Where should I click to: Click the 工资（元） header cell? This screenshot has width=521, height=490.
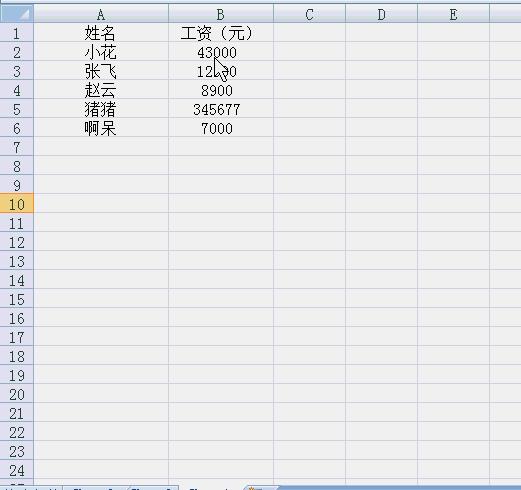point(221,32)
